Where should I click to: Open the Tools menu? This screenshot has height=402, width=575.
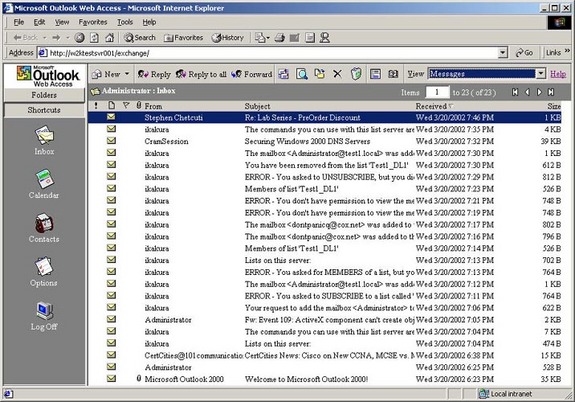click(x=125, y=22)
